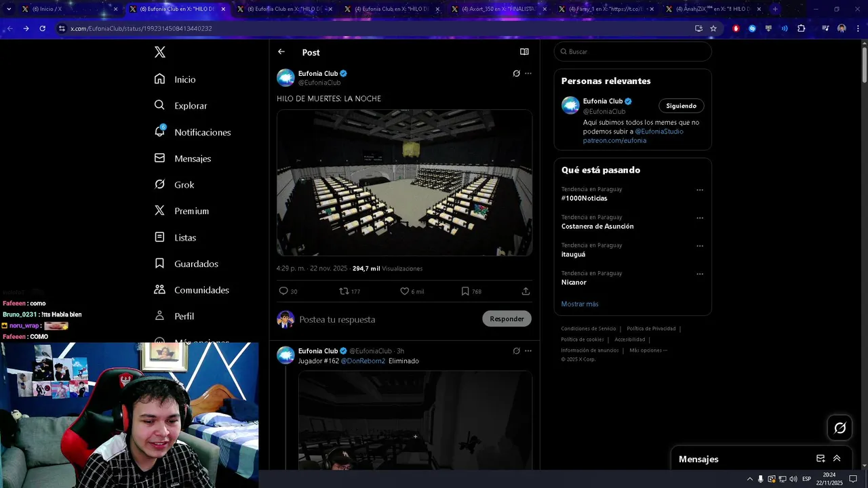Click the browser forward arrow

click(26, 28)
